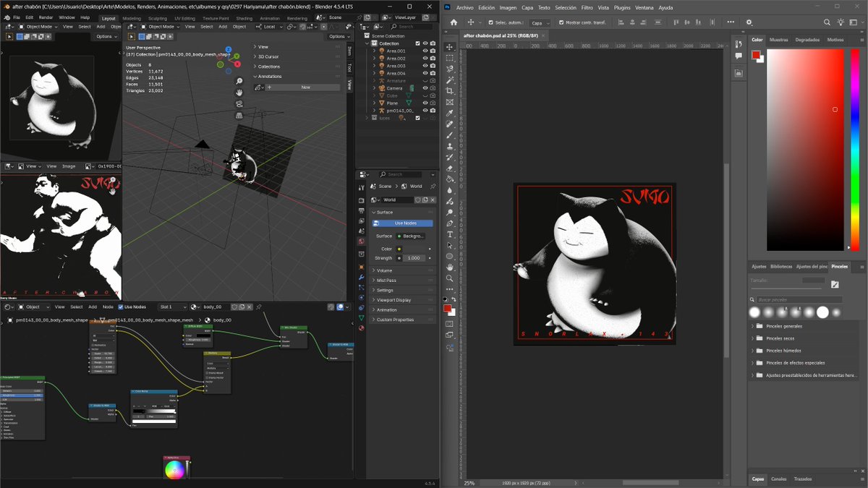Select the Eyedropper tool in Photoshop
The image size is (868, 488).
(450, 114)
